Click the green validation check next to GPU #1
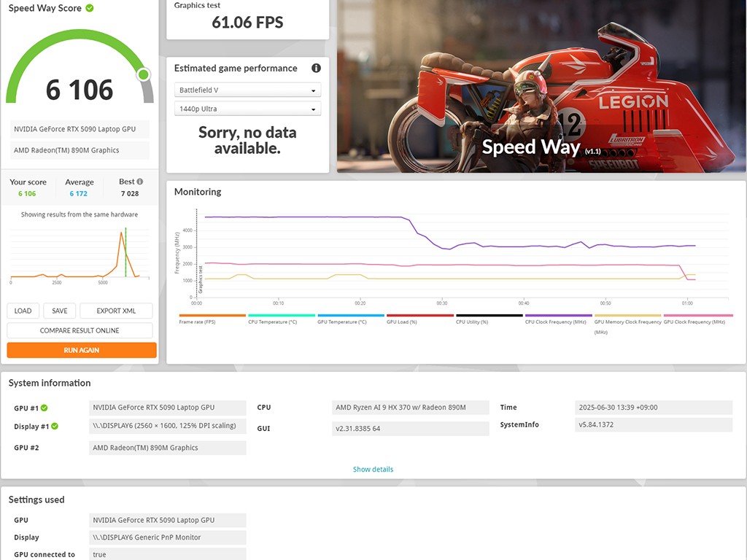747x560 pixels. [44, 408]
